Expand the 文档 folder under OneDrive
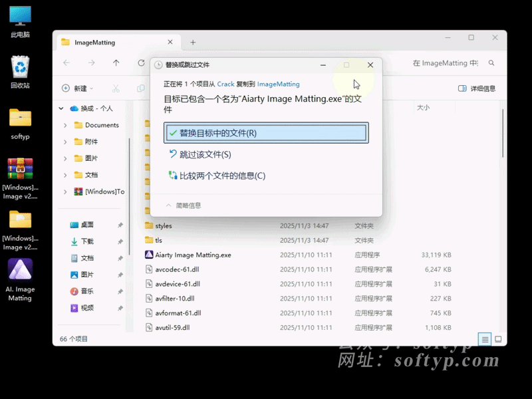Screen dimensions: 532x399 (x=65, y=175)
